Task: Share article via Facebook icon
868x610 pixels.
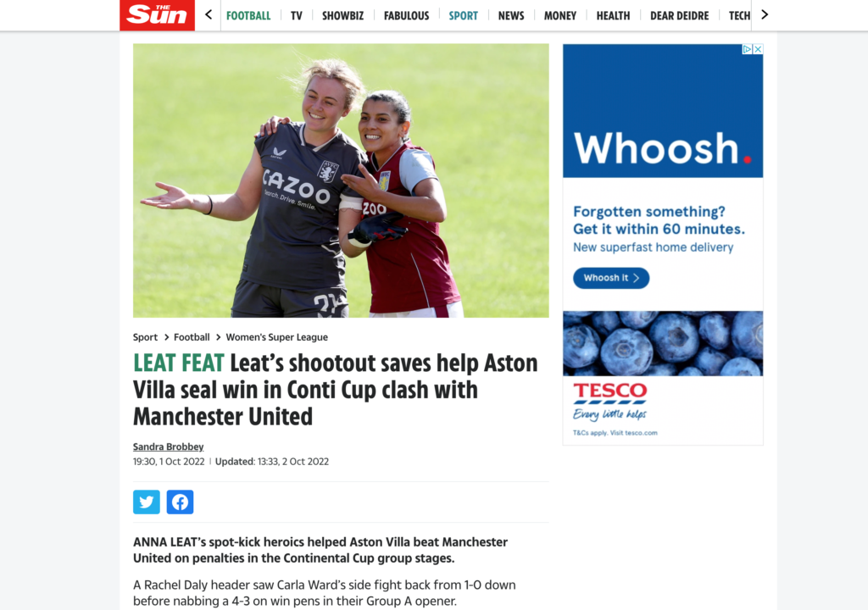Action: pyautogui.click(x=180, y=502)
